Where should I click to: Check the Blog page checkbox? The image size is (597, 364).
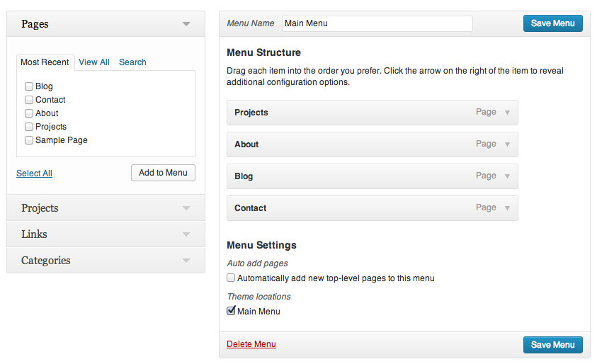pos(29,86)
